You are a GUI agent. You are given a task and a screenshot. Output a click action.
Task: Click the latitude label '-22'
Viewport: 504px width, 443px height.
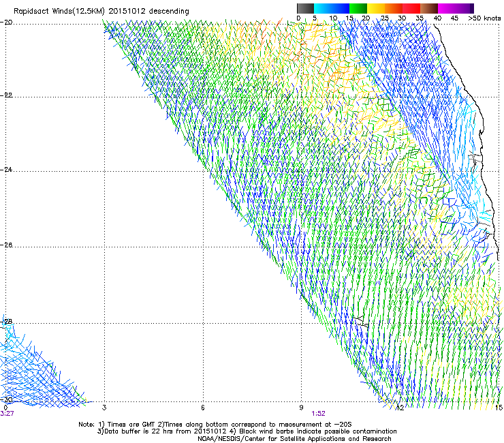tap(6, 95)
